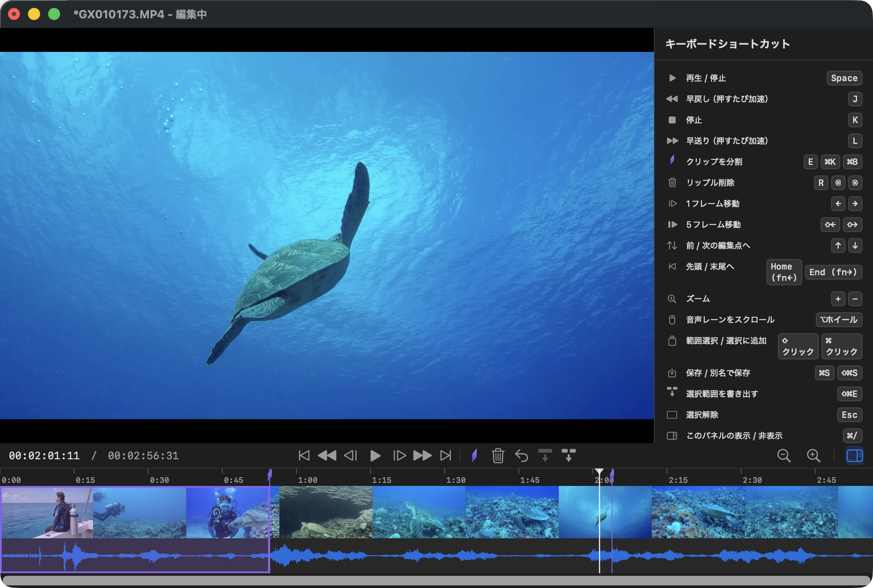Click the current timecode 00:02:01:11
Image resolution: width=873 pixels, height=588 pixels.
coord(44,456)
